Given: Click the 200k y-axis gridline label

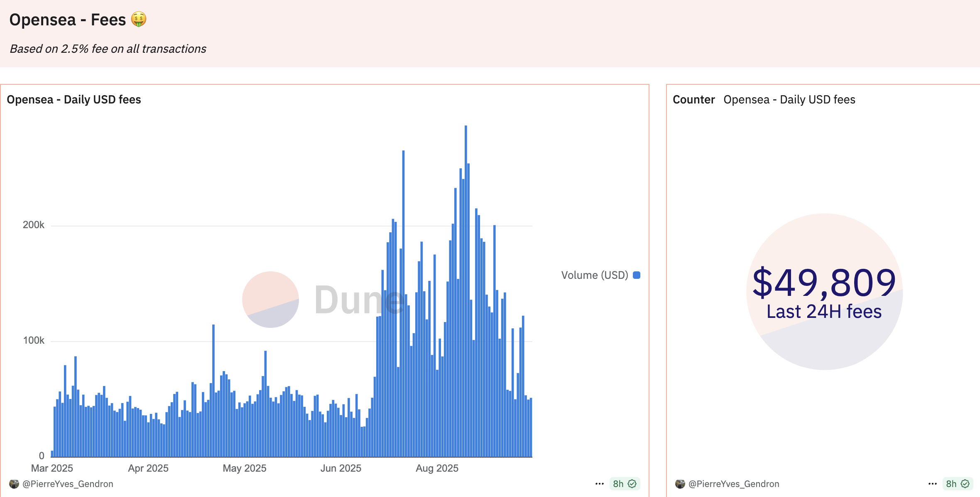Looking at the screenshot, I should tap(33, 225).
